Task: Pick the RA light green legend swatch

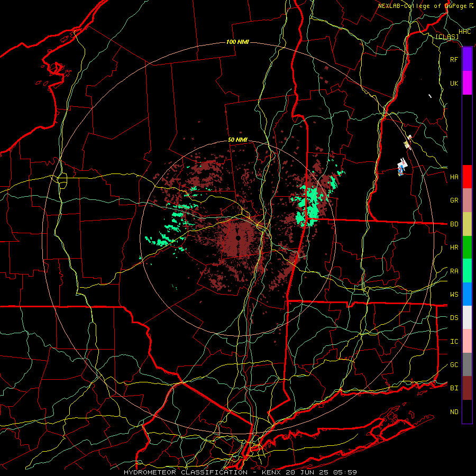Action: 467,271
